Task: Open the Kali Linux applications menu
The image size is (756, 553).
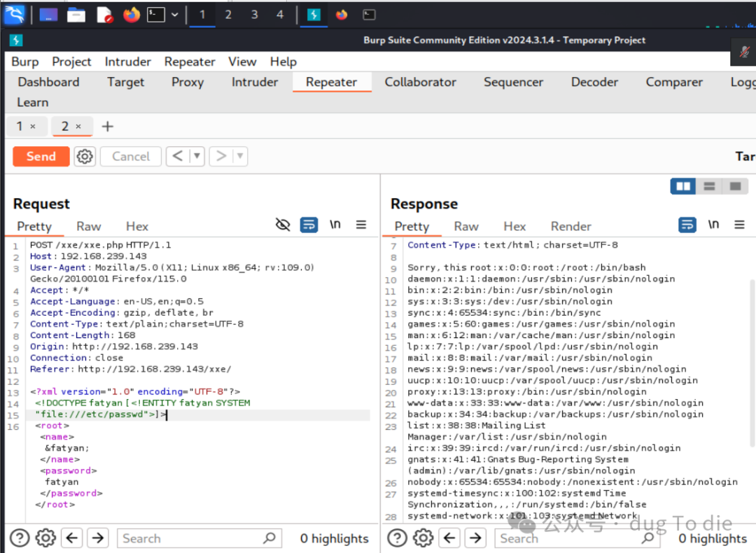Action: [14, 15]
